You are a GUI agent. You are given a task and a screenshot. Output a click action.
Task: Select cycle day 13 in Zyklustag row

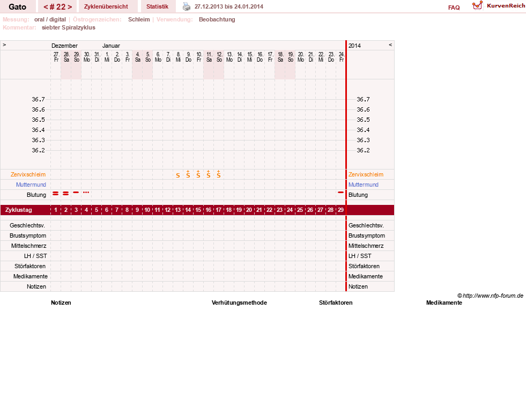tap(178, 210)
